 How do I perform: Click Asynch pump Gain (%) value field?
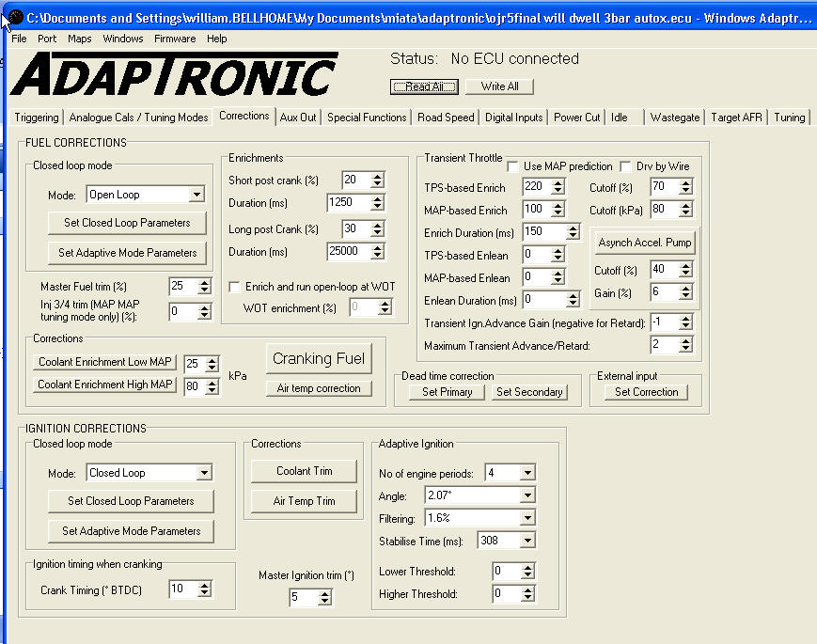(665, 292)
